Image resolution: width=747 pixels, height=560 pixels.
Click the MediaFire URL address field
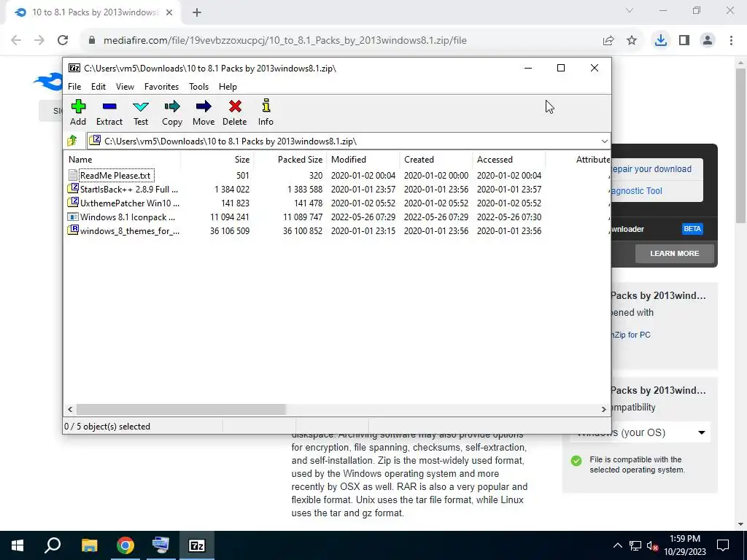tap(285, 41)
